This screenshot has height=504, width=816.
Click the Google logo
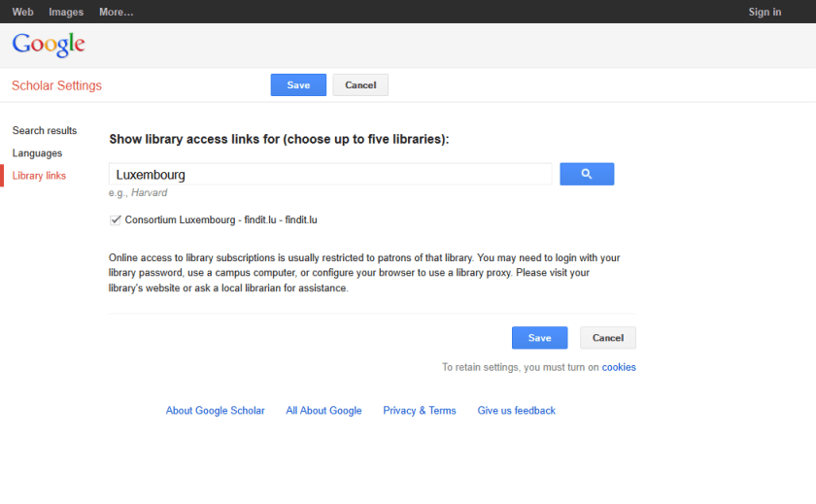[49, 45]
